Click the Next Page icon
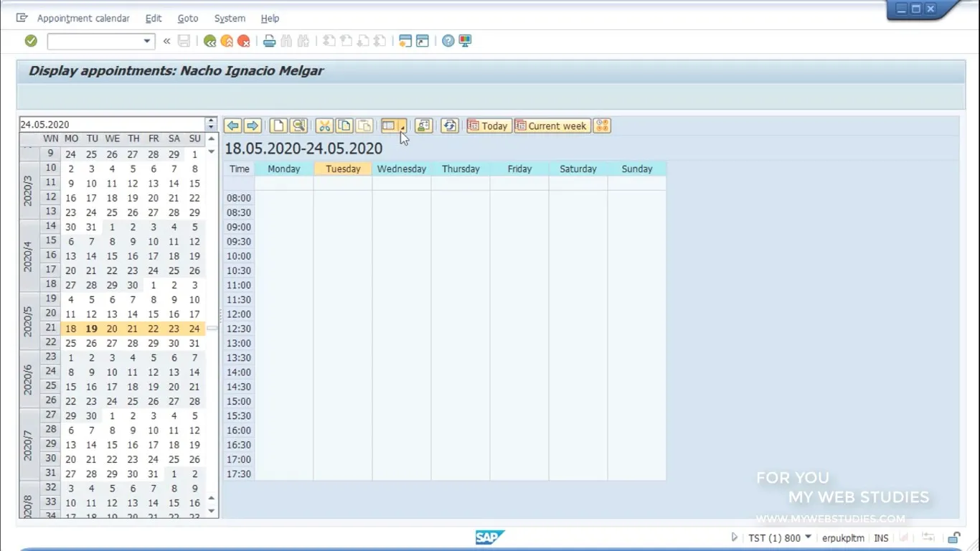980x551 pixels. [x=363, y=41]
